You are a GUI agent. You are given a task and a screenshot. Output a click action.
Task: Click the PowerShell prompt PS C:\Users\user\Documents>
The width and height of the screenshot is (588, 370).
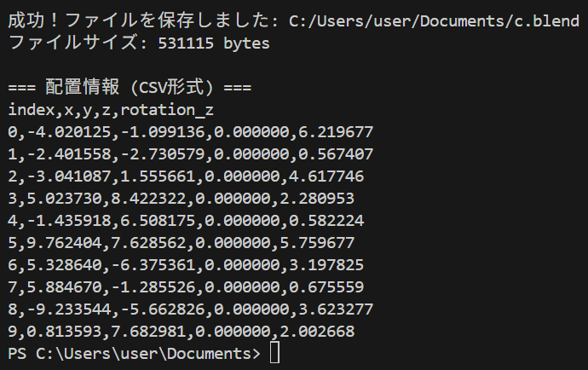pyautogui.click(x=134, y=354)
